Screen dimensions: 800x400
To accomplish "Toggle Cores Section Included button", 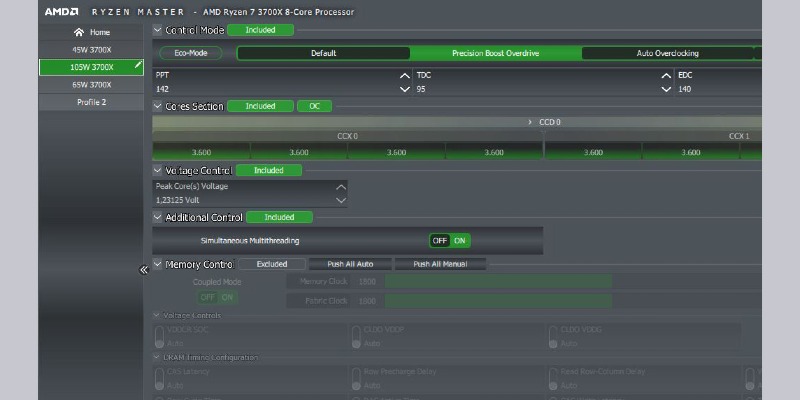I will 260,106.
